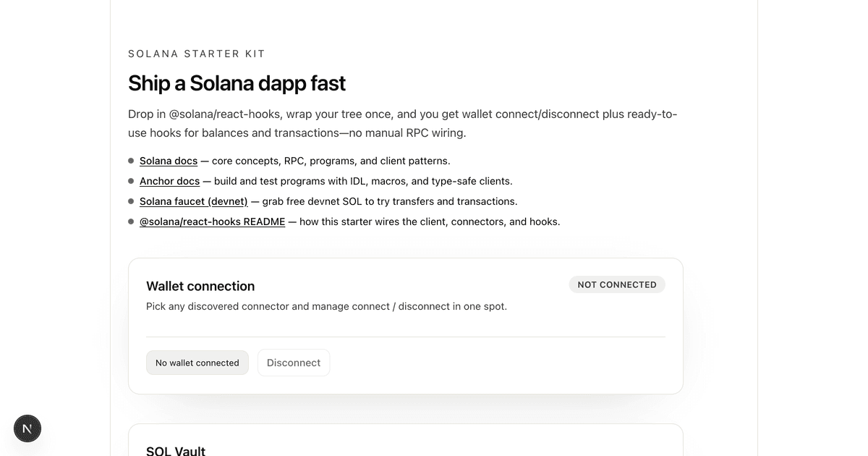Viewport: 868px width, 456px height.
Task: Select the Wallet connection section header
Action: click(200, 286)
